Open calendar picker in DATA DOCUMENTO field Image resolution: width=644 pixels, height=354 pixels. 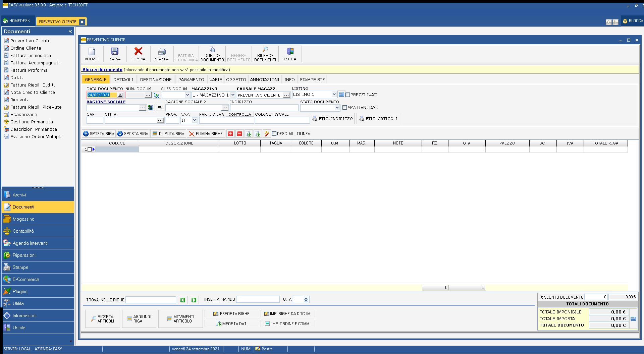click(x=120, y=95)
